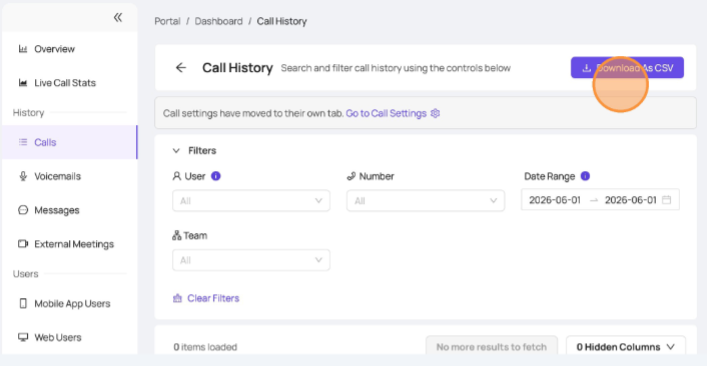Click the end date field
707x366 pixels.
(630, 200)
